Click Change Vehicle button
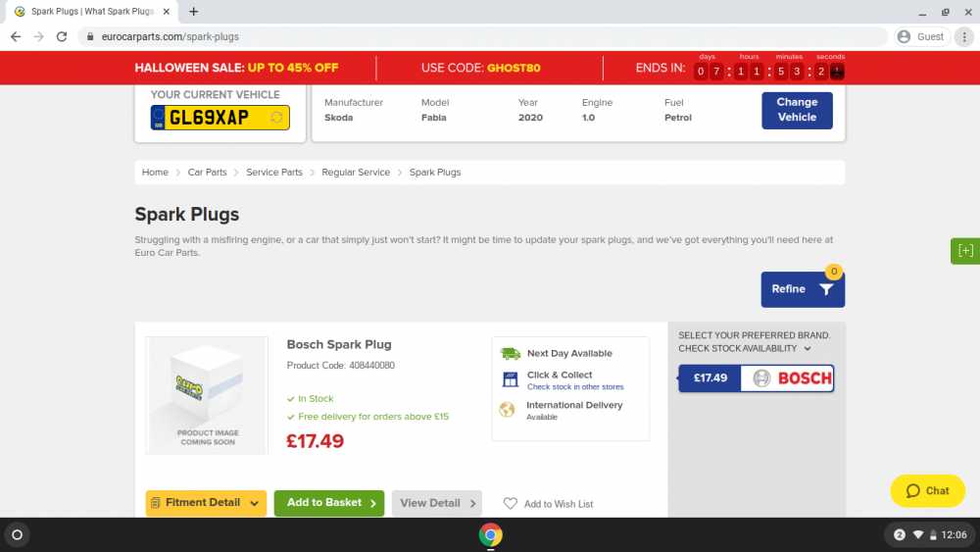980x552 pixels. click(797, 110)
